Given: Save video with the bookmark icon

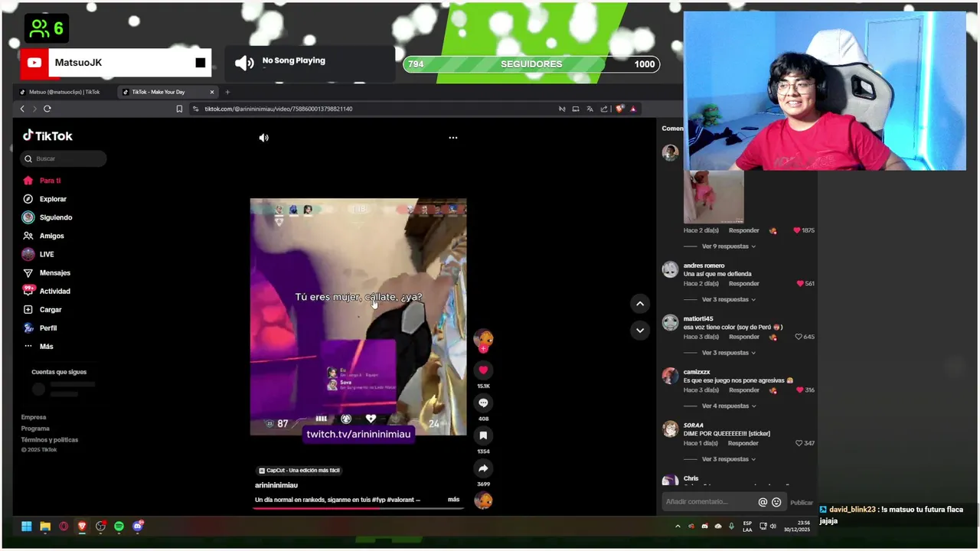Looking at the screenshot, I should 483,435.
